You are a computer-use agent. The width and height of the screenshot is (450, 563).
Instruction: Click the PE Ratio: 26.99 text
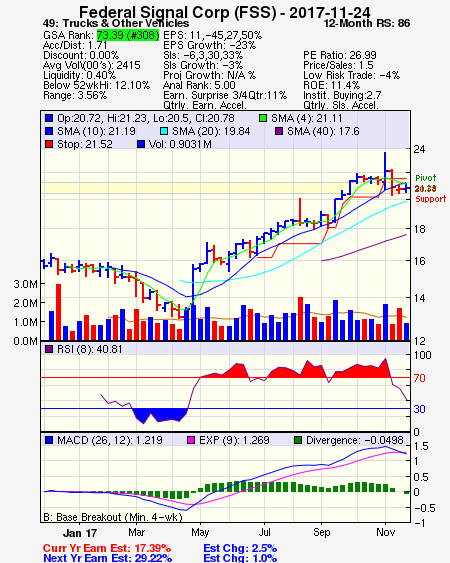point(340,55)
